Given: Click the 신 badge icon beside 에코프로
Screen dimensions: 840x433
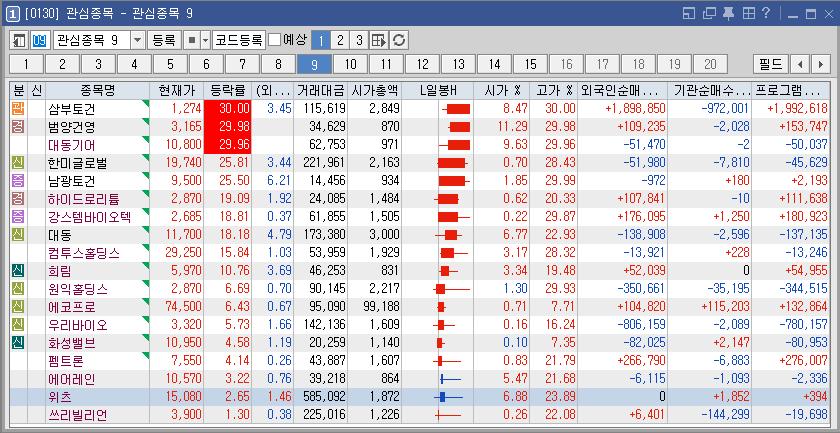Looking at the screenshot, I should point(18,307).
